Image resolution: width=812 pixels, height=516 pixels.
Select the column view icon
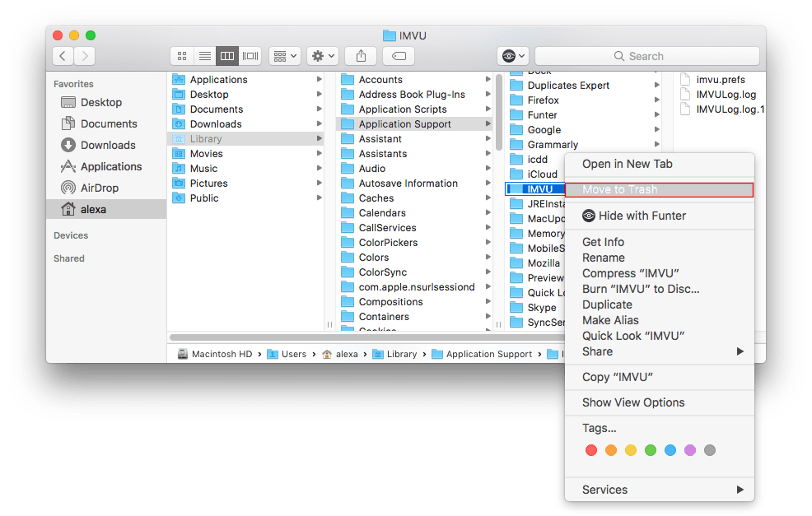(x=227, y=56)
